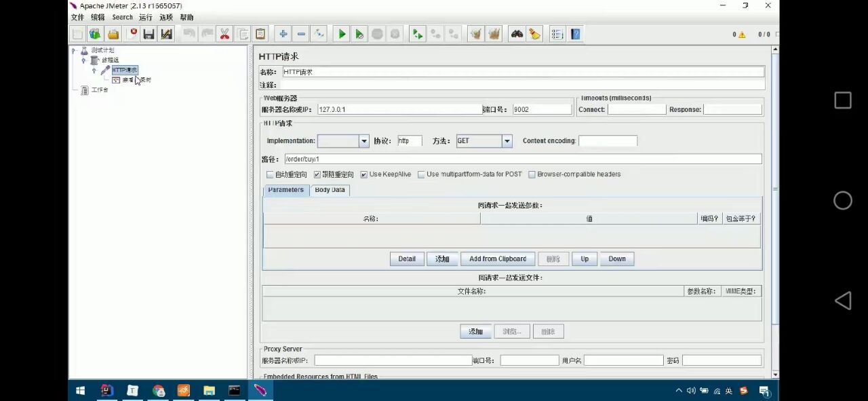Click the Paste clipboard toolbar icon

point(260,34)
